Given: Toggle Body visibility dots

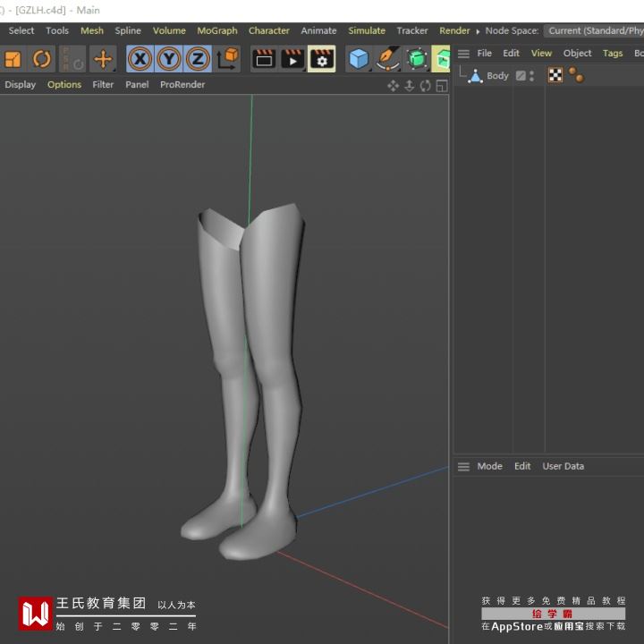Looking at the screenshot, I should tap(532, 75).
